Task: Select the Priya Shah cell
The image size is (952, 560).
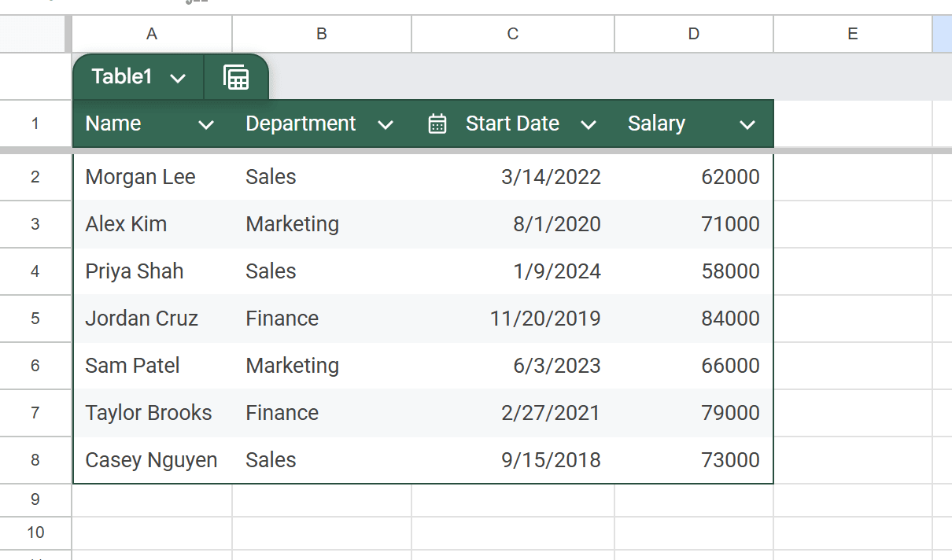Action: click(152, 271)
